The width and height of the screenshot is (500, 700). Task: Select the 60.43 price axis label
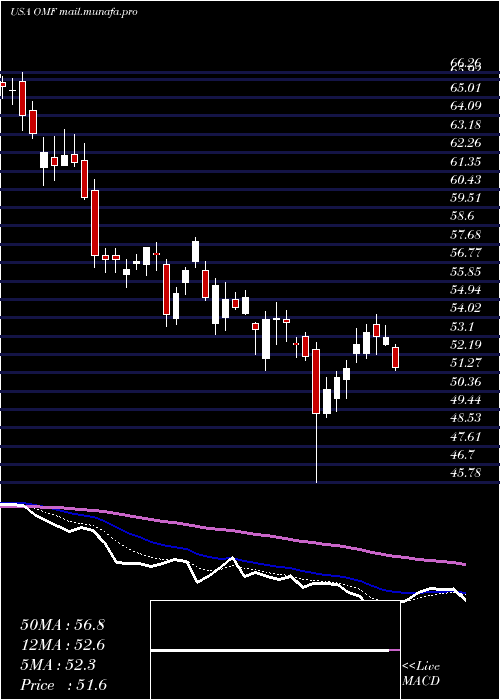pyautogui.click(x=466, y=179)
